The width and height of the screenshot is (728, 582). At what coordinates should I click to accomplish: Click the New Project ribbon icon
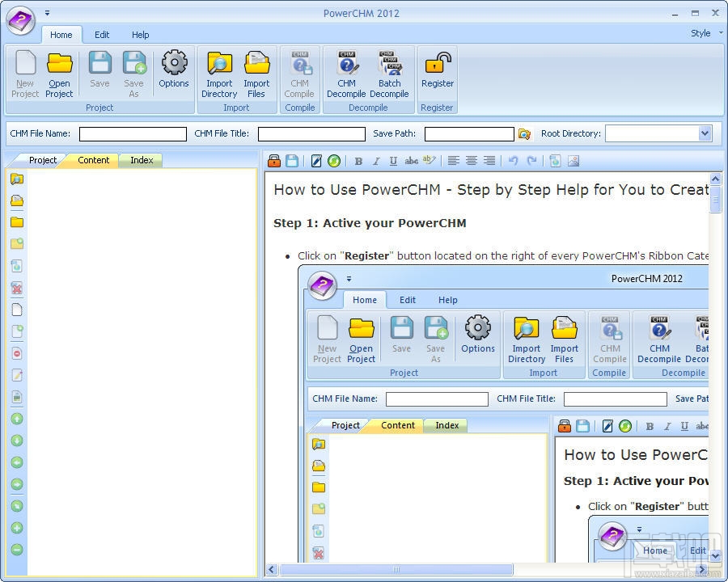coord(25,74)
